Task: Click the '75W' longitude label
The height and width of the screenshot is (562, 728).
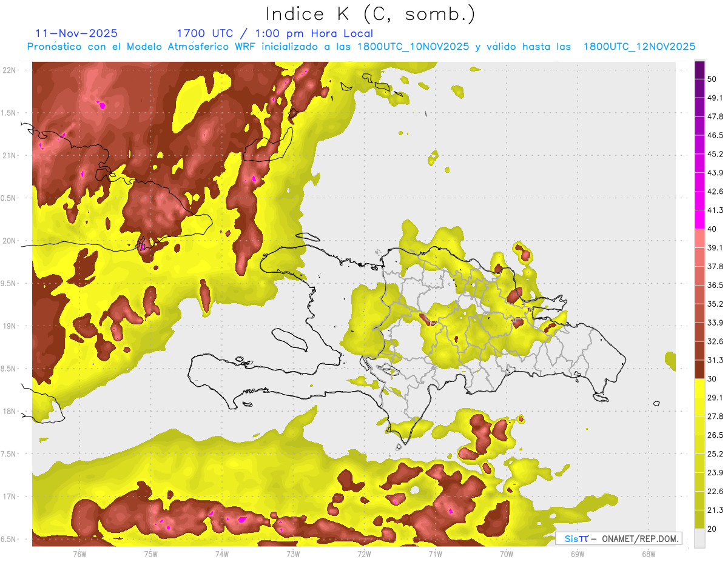Action: (x=151, y=554)
